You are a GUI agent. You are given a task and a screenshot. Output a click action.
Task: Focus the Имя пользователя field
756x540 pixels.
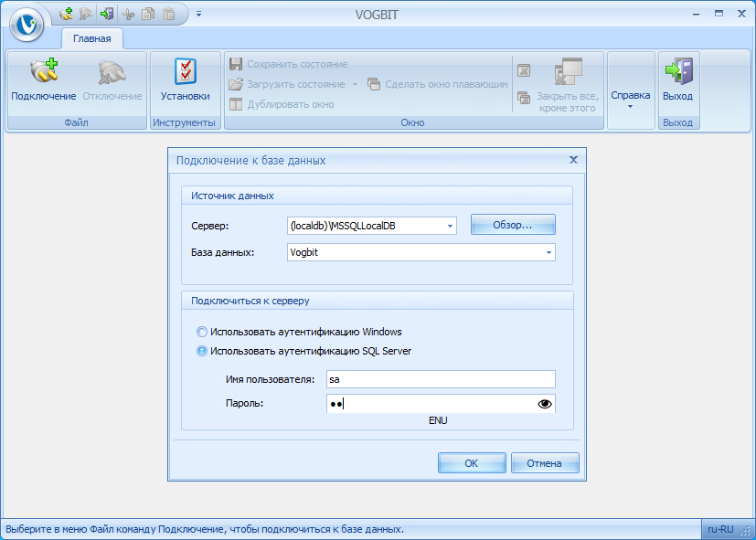coord(441,379)
